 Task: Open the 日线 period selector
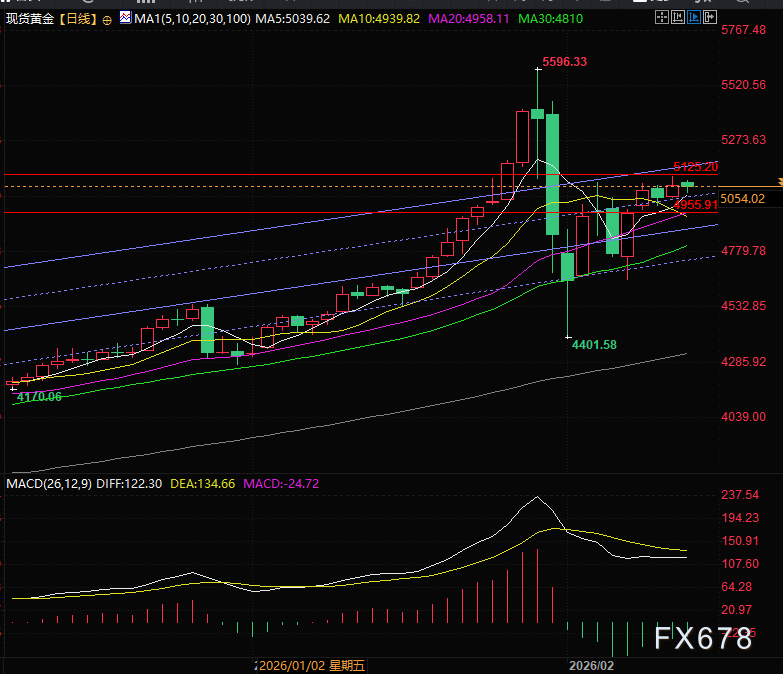click(79, 18)
